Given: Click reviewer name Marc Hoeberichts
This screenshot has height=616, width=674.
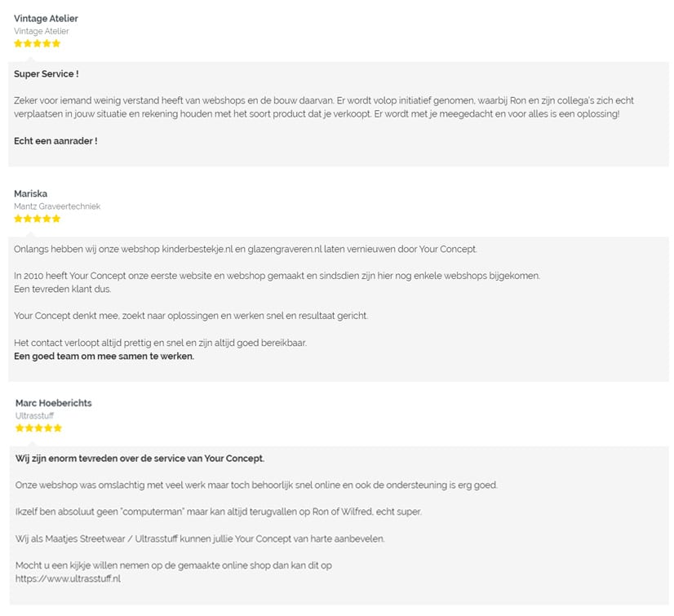Looking at the screenshot, I should tap(54, 403).
